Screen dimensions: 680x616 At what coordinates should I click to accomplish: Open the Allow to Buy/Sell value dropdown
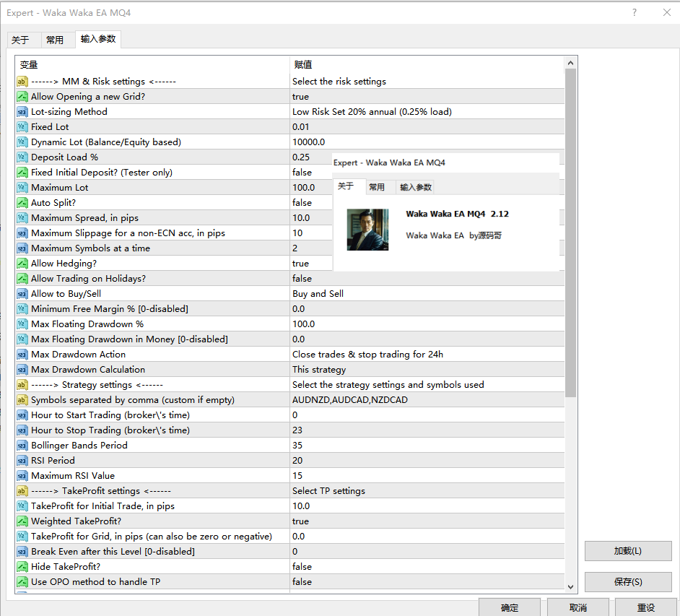click(426, 294)
